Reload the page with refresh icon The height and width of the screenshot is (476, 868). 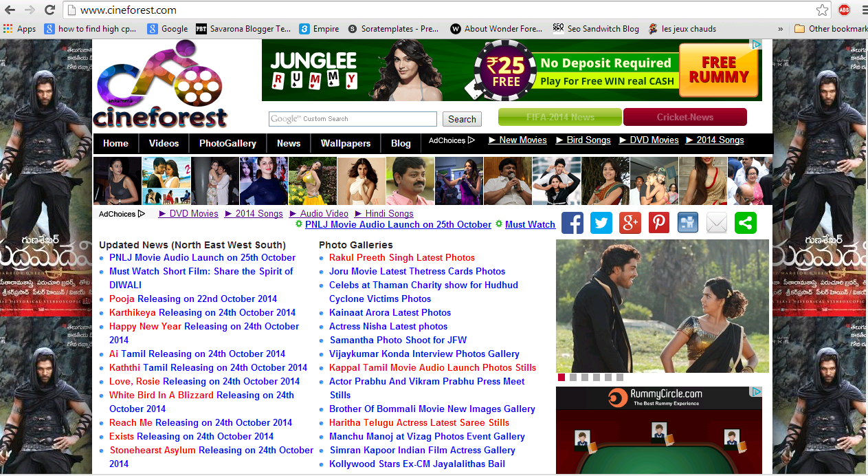click(49, 10)
